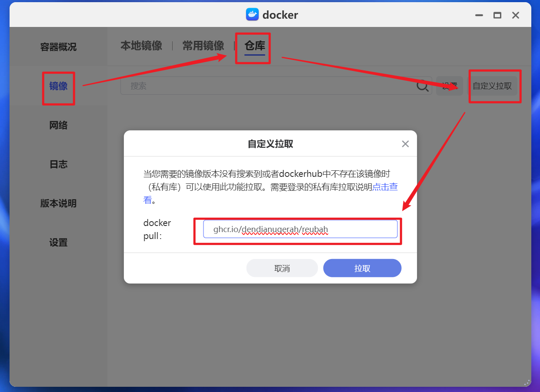
Task: Open the 设置 section in the sidebar
Action: coord(58,243)
